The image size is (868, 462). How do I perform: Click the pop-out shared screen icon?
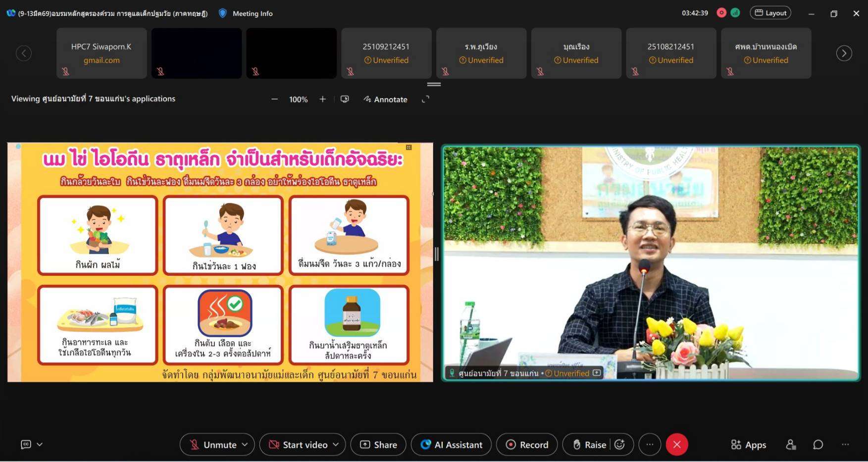coord(345,99)
